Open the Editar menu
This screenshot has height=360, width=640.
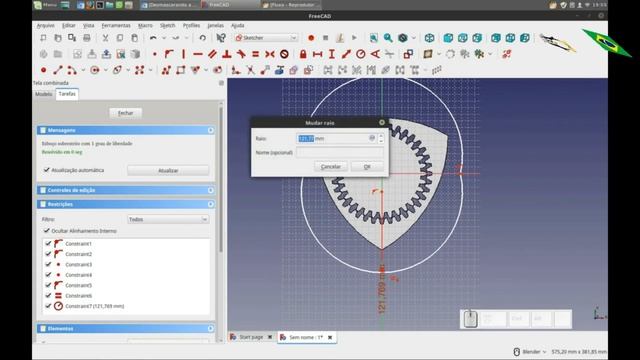pos(69,25)
